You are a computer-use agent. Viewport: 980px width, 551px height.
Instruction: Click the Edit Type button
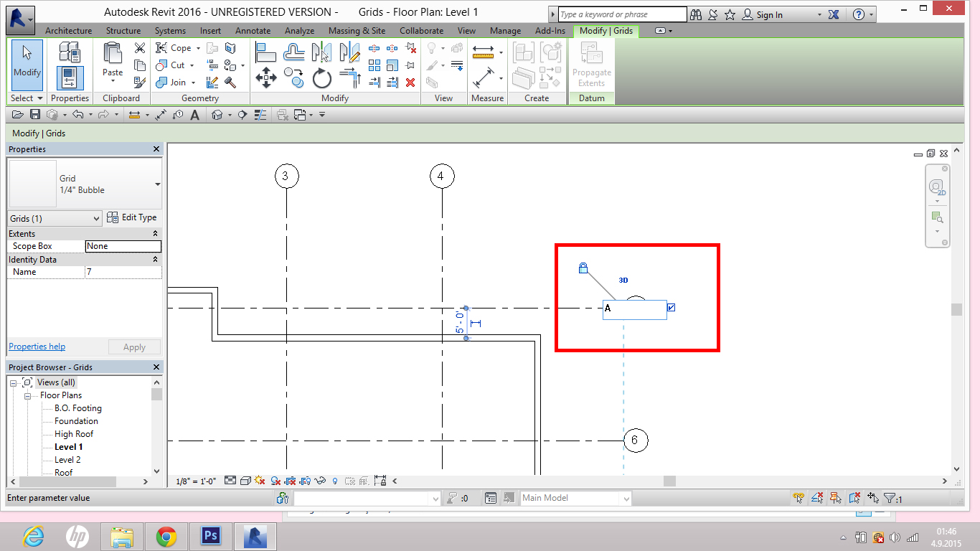pos(132,217)
